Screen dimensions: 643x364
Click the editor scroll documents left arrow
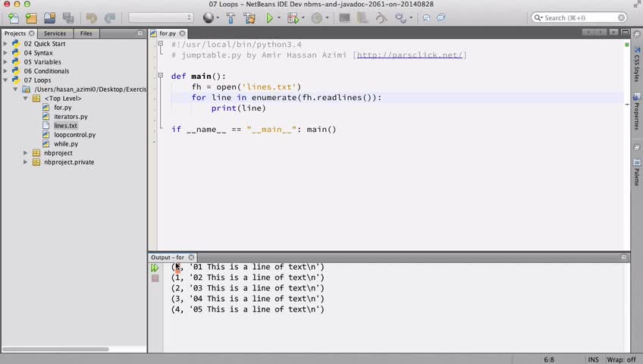(588, 33)
